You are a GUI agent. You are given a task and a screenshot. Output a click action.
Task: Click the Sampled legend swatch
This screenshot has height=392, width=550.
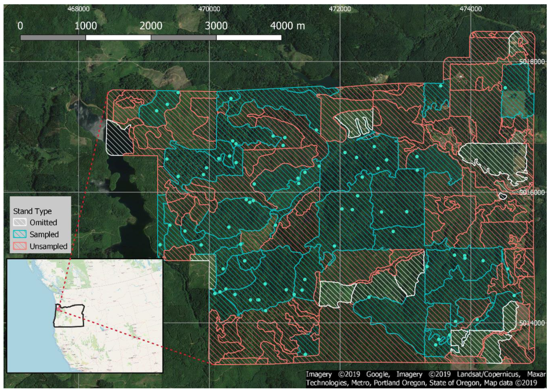(x=20, y=234)
